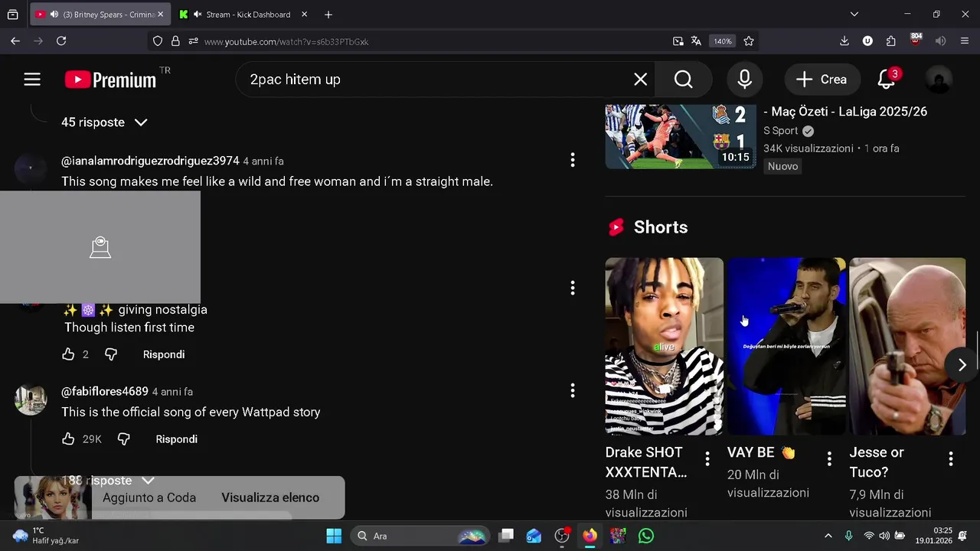This screenshot has height=551, width=980.
Task: Dislike the Wattpad story comment
Action: click(x=123, y=439)
